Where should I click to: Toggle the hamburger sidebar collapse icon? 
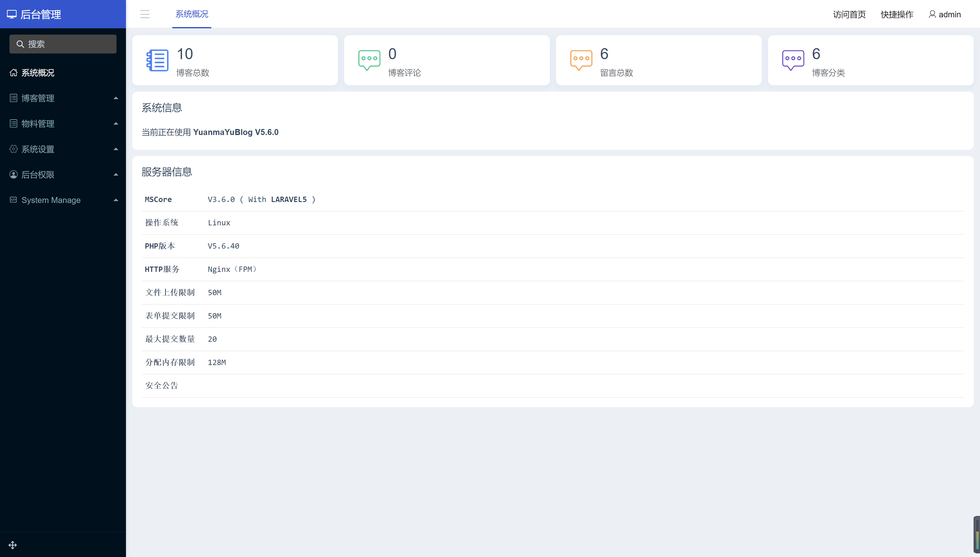tap(145, 14)
